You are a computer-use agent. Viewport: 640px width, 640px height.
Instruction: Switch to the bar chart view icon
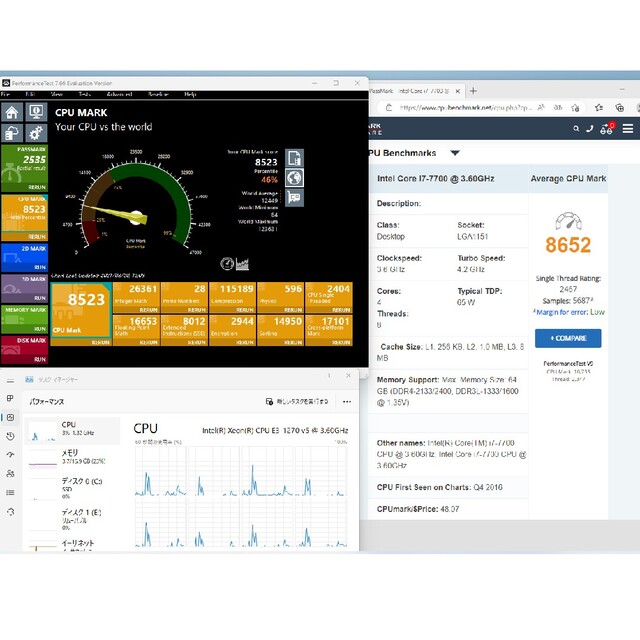[242, 264]
